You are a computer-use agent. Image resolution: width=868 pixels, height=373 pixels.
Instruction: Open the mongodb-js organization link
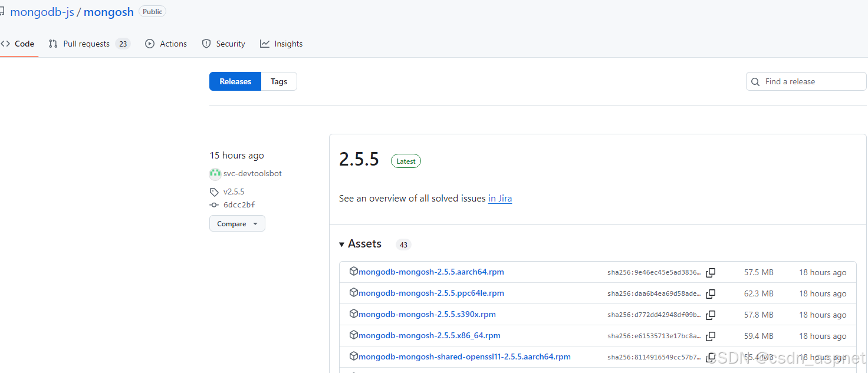(42, 12)
